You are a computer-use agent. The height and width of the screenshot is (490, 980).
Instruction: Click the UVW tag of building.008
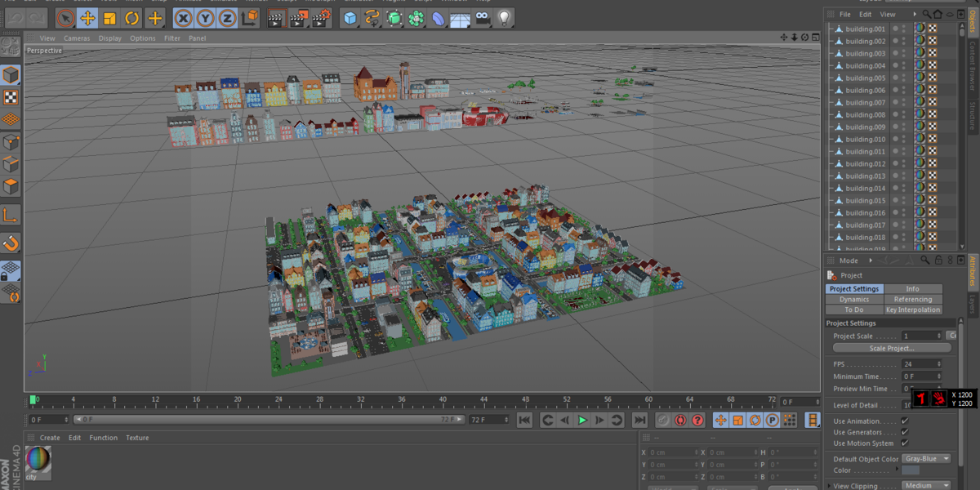[932, 114]
